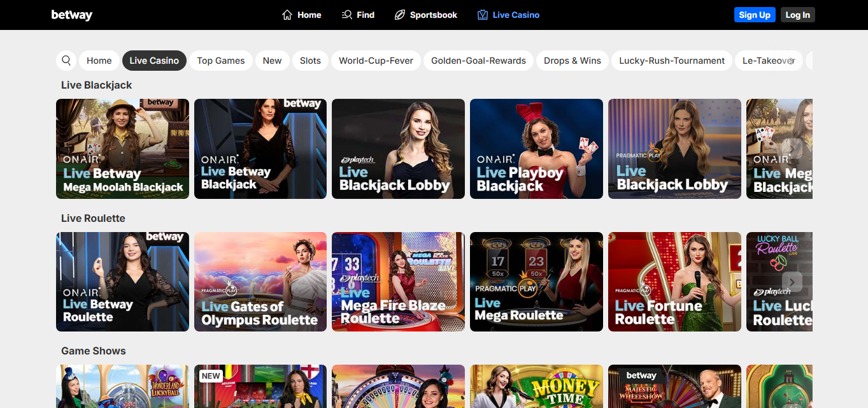Open Live Betway Blackjack game
The width and height of the screenshot is (868, 408).
pyautogui.click(x=260, y=149)
